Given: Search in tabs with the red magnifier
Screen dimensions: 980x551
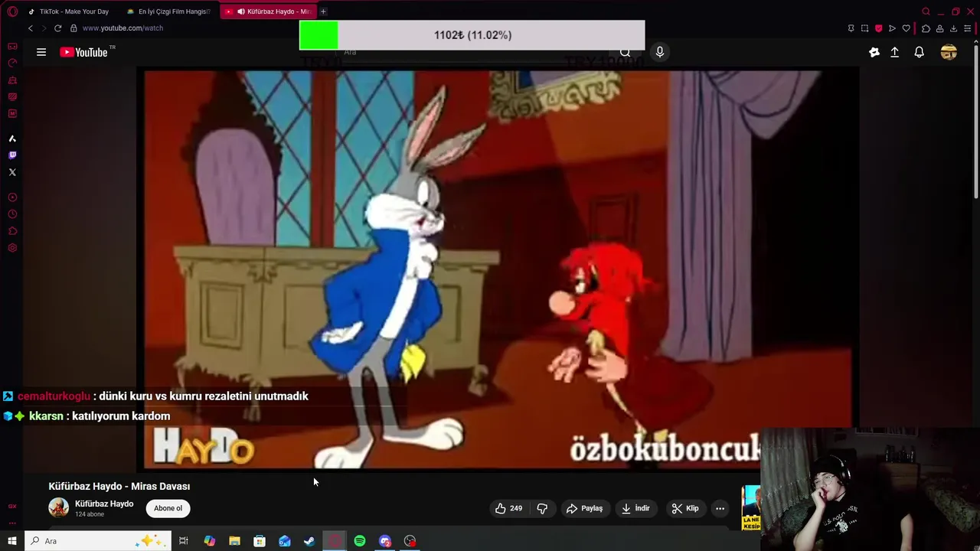Looking at the screenshot, I should pyautogui.click(x=926, y=11).
